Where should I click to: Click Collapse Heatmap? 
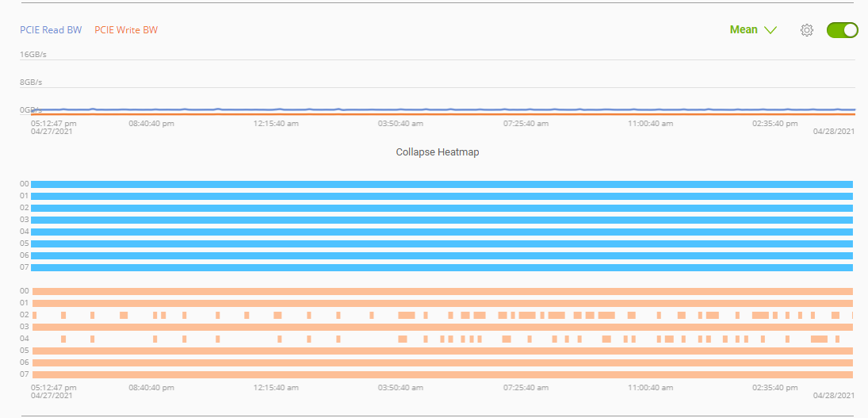(437, 151)
